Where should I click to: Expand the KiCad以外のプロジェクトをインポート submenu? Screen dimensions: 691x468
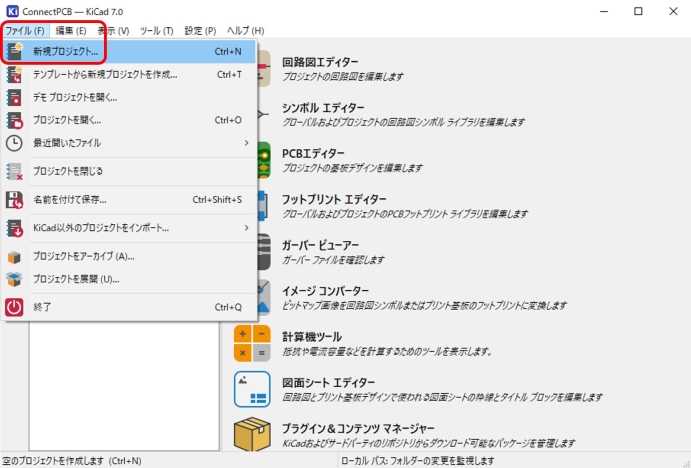246,228
